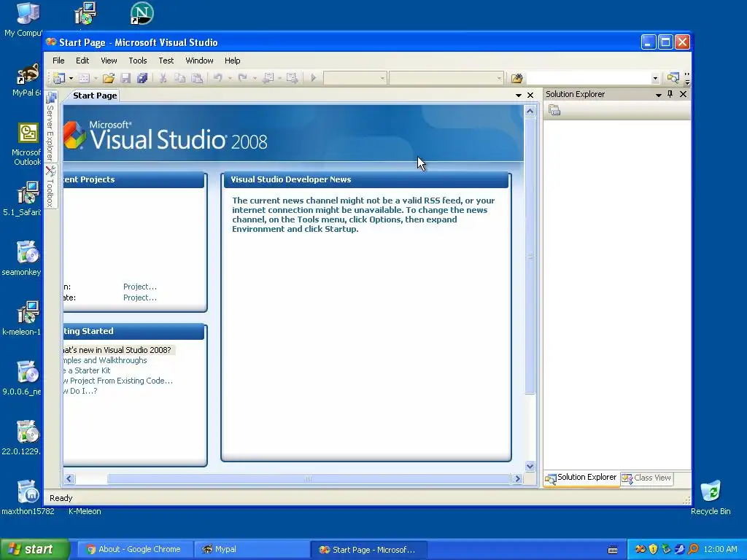This screenshot has height=560, width=747.
Task: Click the Navigate Backward icon
Action: pyautogui.click(x=268, y=77)
